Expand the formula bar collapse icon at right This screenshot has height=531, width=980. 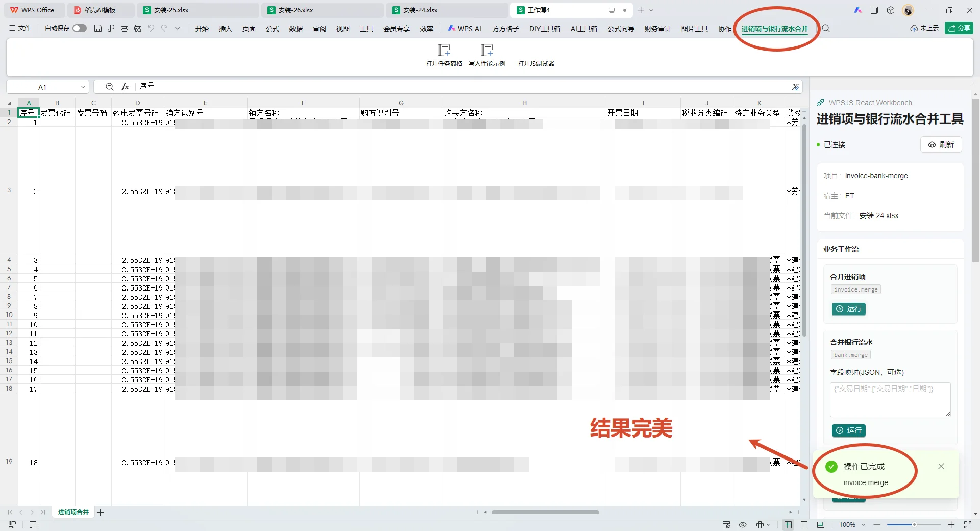coord(795,87)
